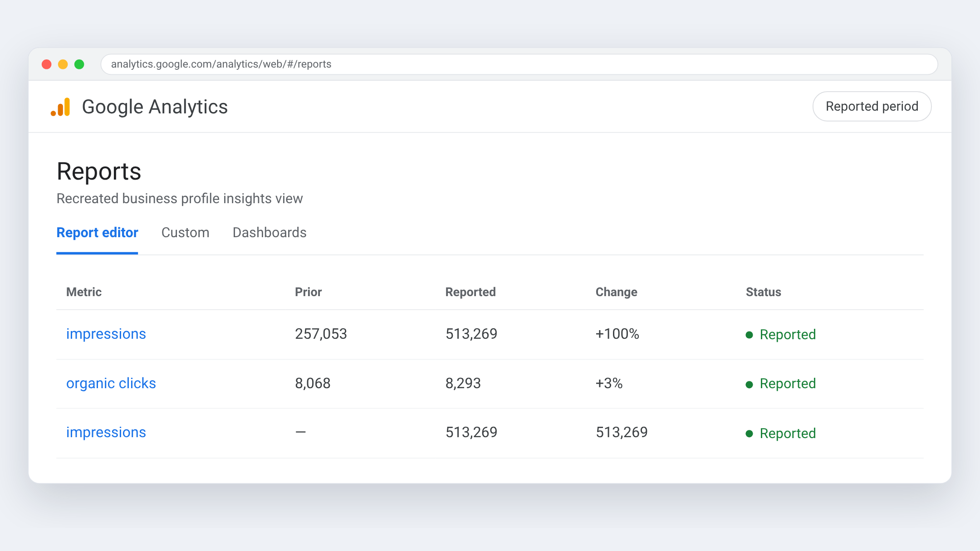This screenshot has width=980, height=551.
Task: Select the Prior column header
Action: pyautogui.click(x=308, y=292)
